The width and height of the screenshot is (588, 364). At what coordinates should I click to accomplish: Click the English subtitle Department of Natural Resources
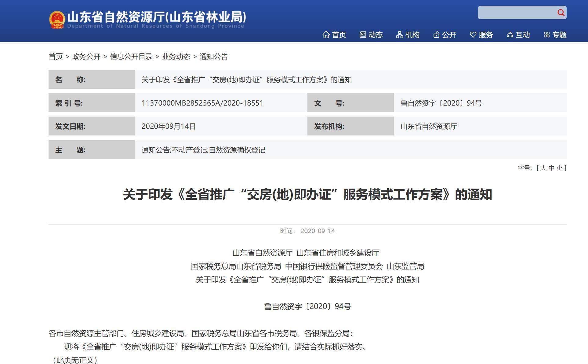tap(156, 26)
